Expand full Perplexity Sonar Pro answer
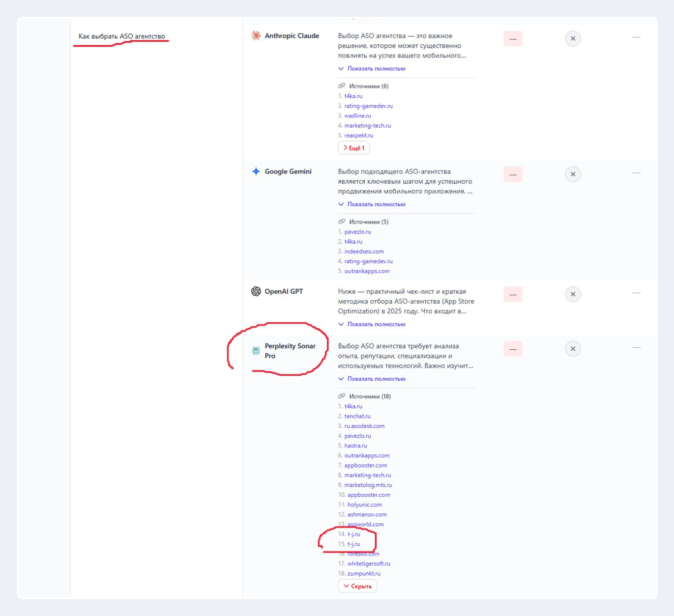674x616 pixels. (x=376, y=379)
